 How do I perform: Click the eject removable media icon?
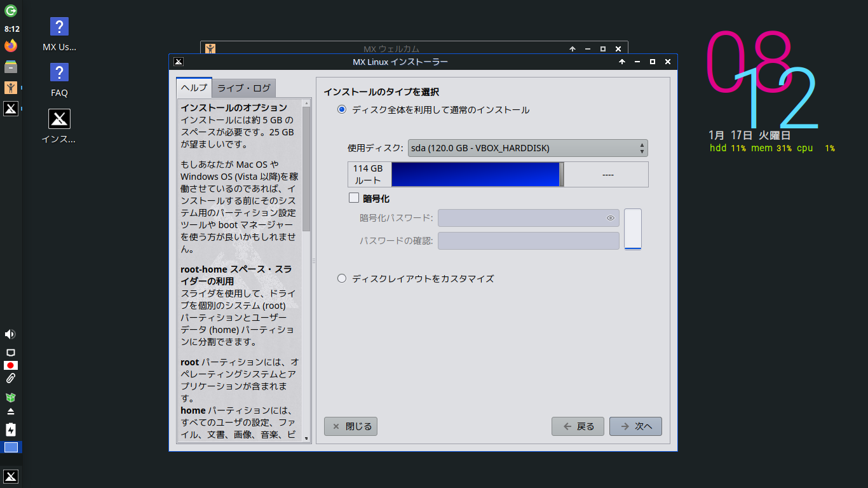click(x=11, y=412)
